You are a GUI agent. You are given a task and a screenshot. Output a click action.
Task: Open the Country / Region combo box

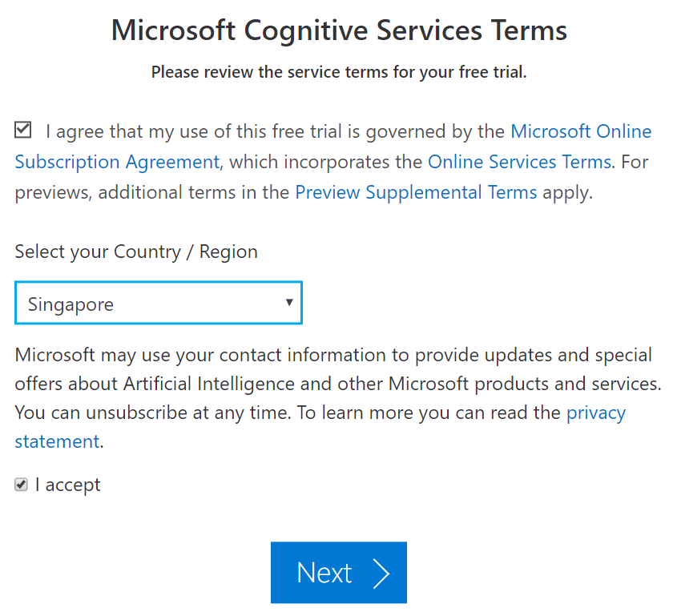158,304
